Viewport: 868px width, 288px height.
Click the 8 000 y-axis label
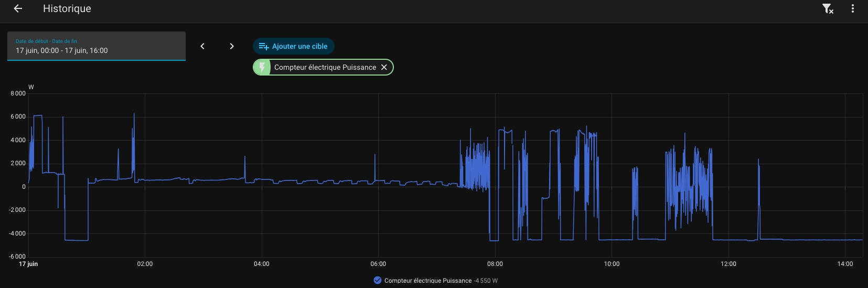click(x=18, y=93)
